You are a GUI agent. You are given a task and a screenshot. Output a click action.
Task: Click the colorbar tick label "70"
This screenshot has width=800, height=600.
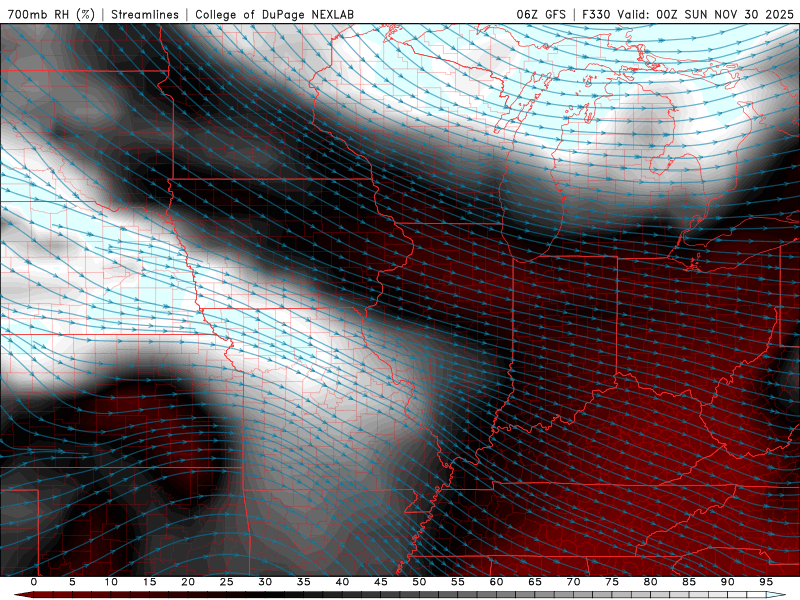tap(573, 582)
